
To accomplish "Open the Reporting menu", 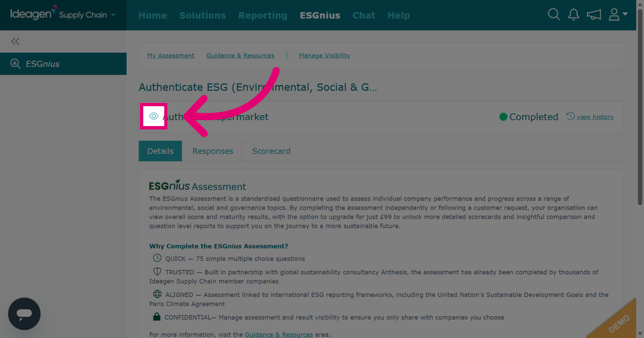I will (x=263, y=15).
